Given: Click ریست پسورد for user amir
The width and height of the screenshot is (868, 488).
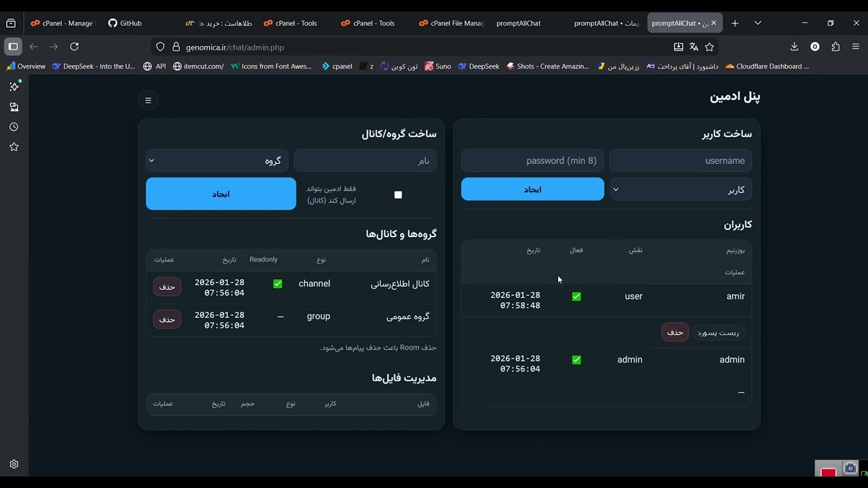Looking at the screenshot, I should coord(718,333).
